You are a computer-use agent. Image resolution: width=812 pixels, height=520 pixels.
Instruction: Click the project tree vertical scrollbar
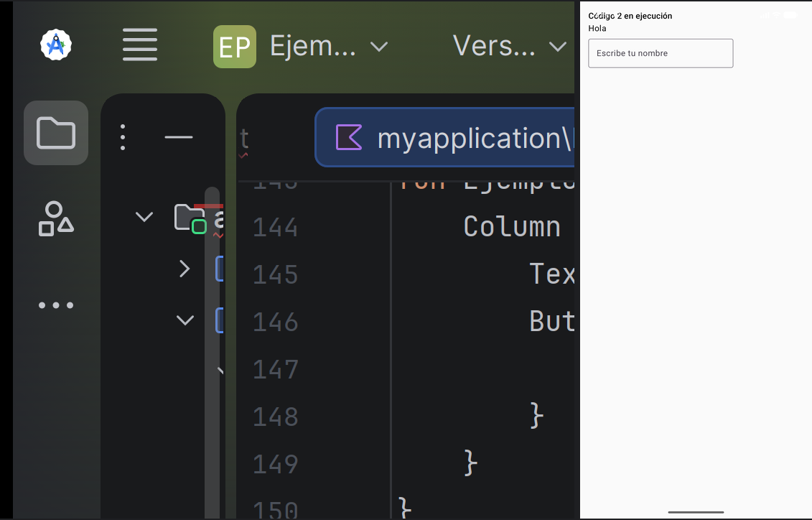(212, 352)
